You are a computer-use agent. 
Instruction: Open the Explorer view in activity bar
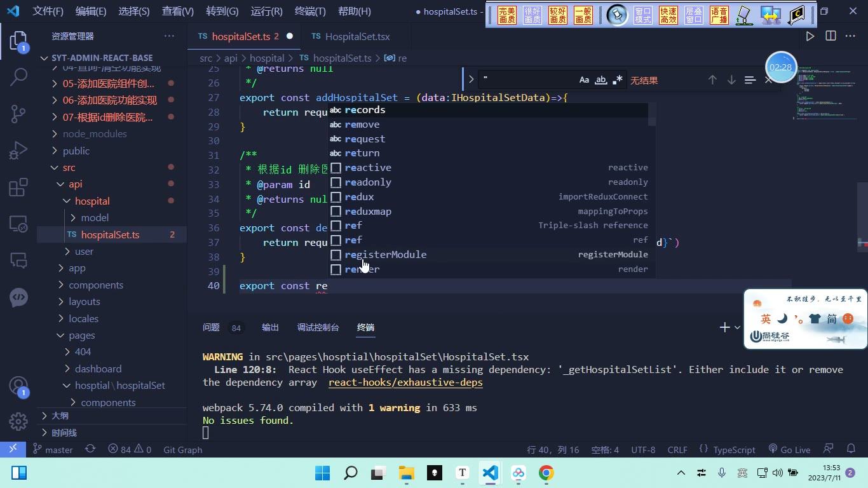[x=18, y=42]
